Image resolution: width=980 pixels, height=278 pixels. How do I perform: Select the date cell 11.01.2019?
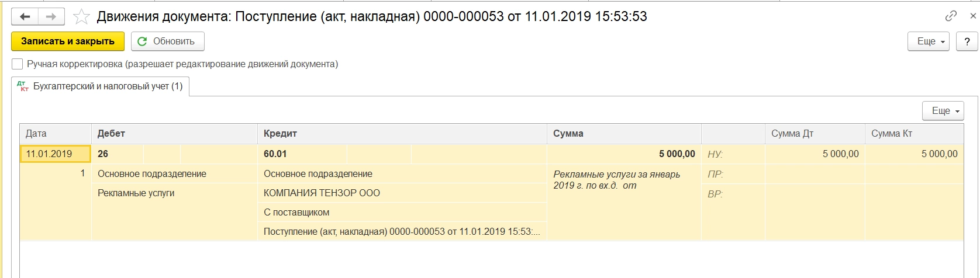[x=55, y=154]
